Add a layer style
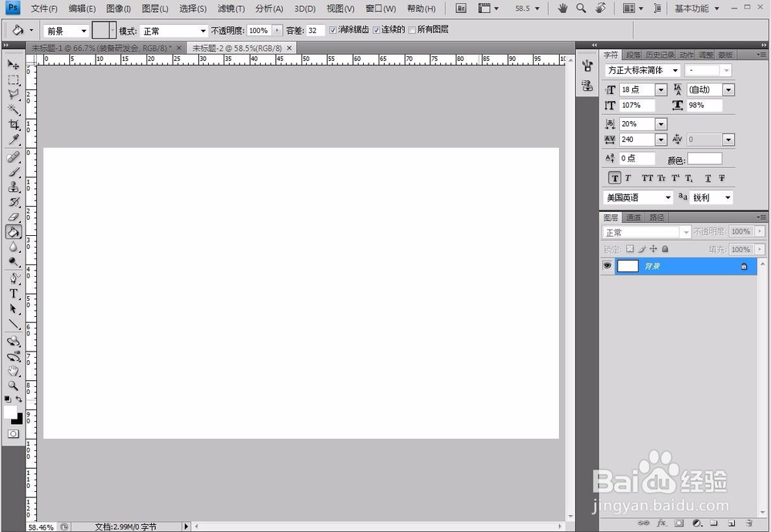The height and width of the screenshot is (532, 771). tap(662, 523)
